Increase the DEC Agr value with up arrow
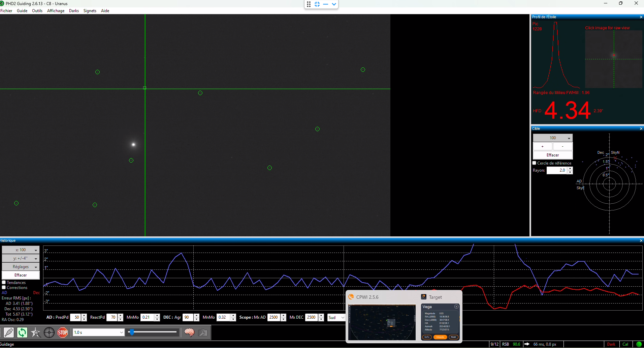The height and width of the screenshot is (348, 644). pos(197,316)
